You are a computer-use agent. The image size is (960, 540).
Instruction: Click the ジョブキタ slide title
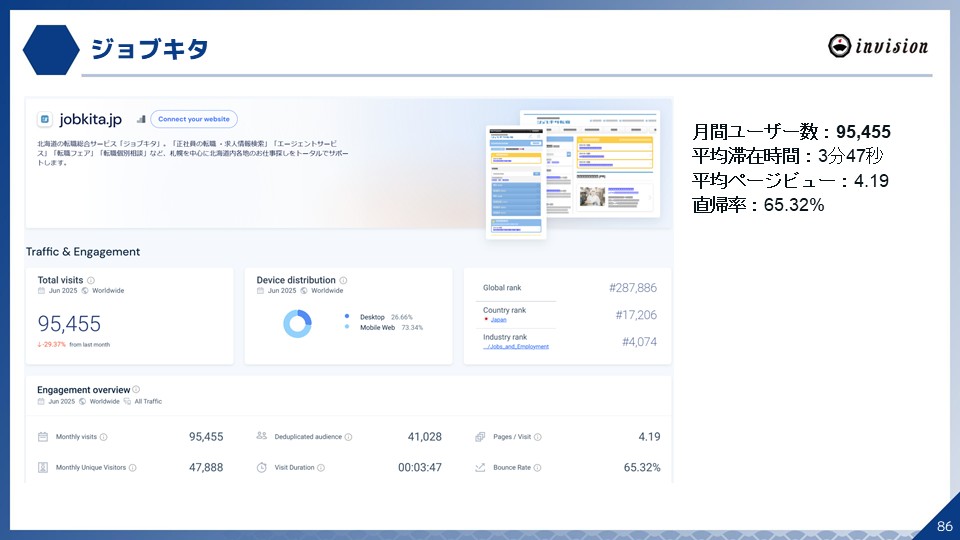(x=149, y=49)
